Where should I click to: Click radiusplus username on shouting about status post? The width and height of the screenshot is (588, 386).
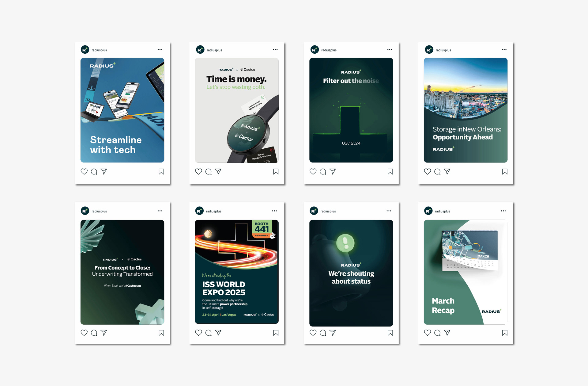click(328, 211)
